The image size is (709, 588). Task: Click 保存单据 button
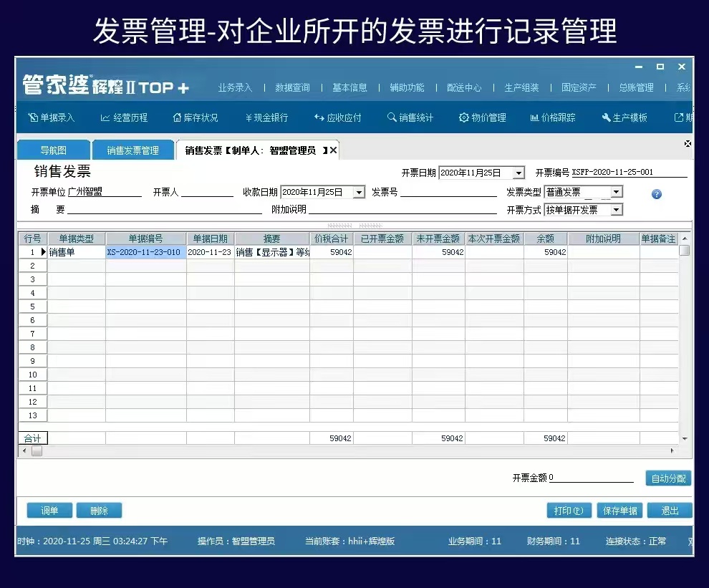pos(619,511)
